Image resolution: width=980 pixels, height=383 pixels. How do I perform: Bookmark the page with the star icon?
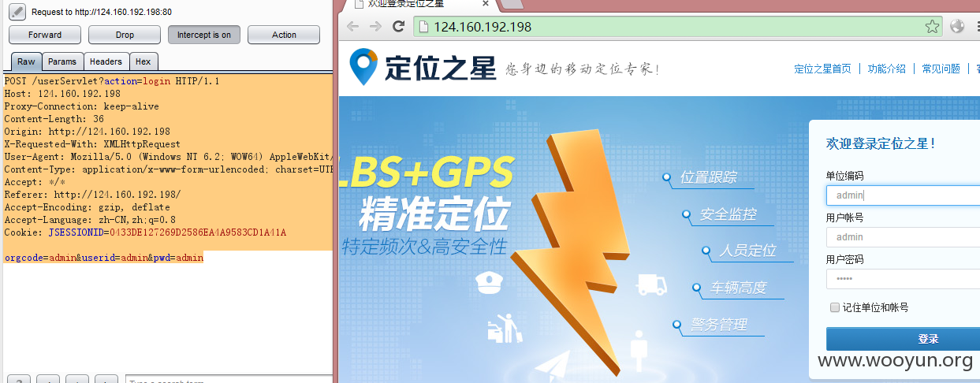tap(932, 27)
